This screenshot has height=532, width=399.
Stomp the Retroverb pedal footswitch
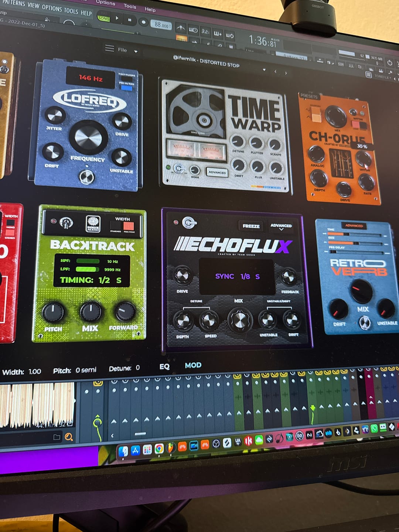coord(364,323)
